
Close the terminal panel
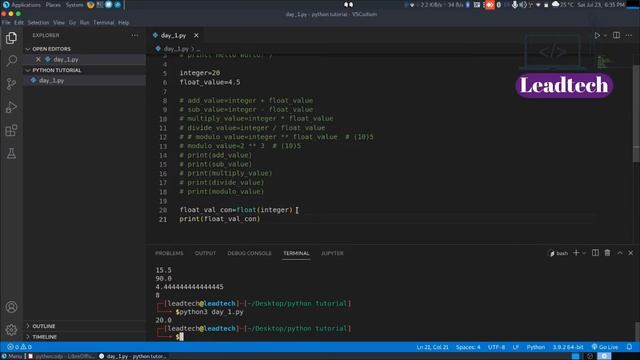pos(631,253)
